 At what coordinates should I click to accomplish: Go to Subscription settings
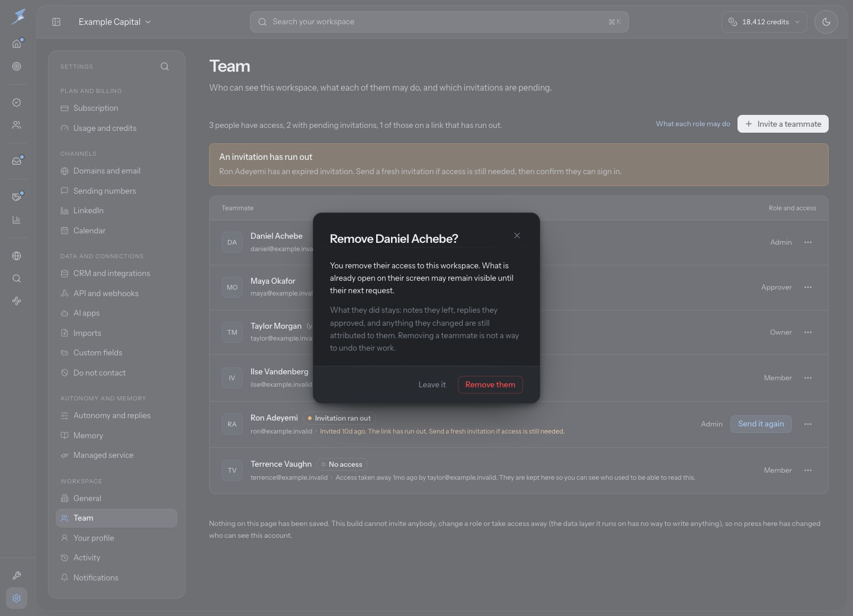pyautogui.click(x=117, y=108)
